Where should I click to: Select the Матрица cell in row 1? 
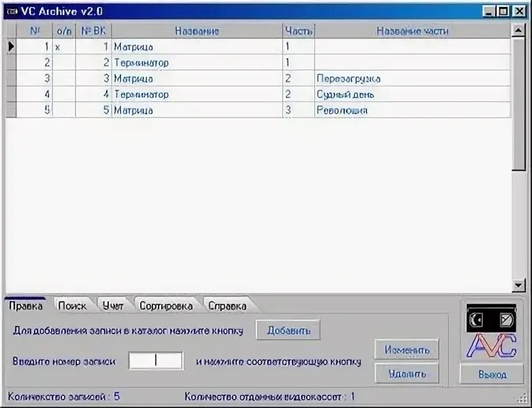[197, 46]
